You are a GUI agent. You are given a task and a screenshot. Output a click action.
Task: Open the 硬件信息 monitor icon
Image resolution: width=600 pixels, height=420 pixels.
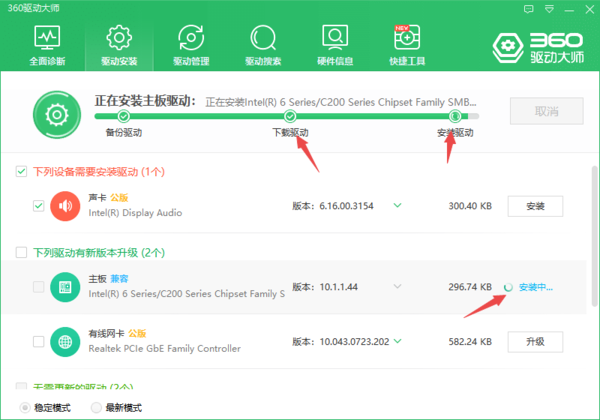pyautogui.click(x=335, y=37)
